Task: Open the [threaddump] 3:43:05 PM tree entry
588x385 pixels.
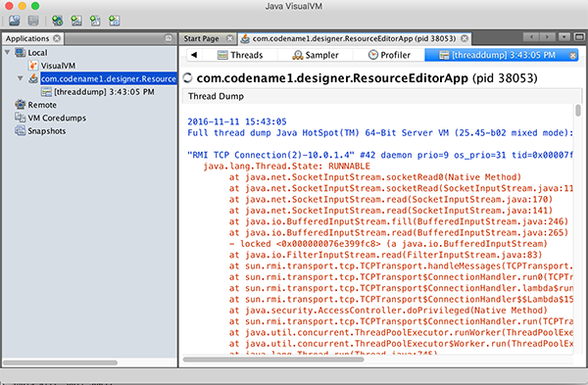Action: point(104,92)
